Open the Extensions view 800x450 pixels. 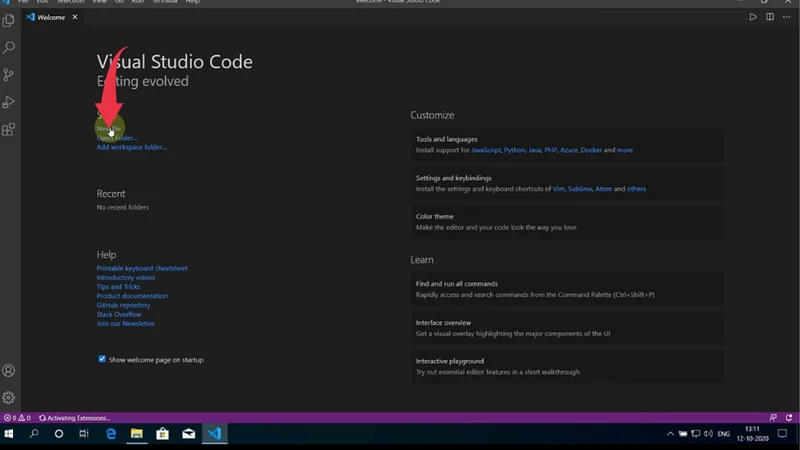[x=9, y=129]
